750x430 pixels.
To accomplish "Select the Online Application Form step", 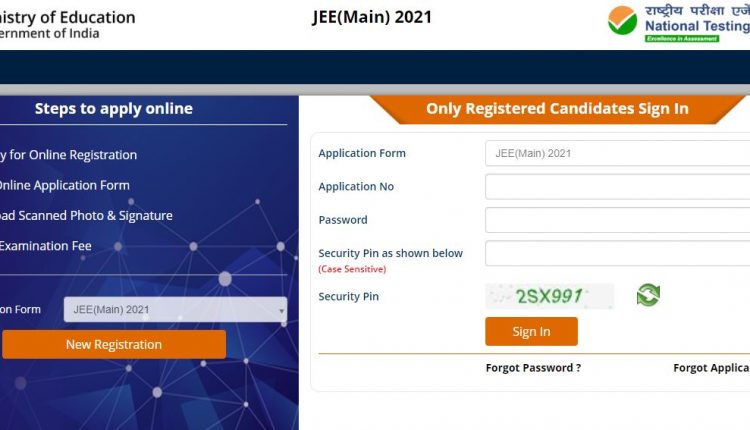I will (x=65, y=186).
